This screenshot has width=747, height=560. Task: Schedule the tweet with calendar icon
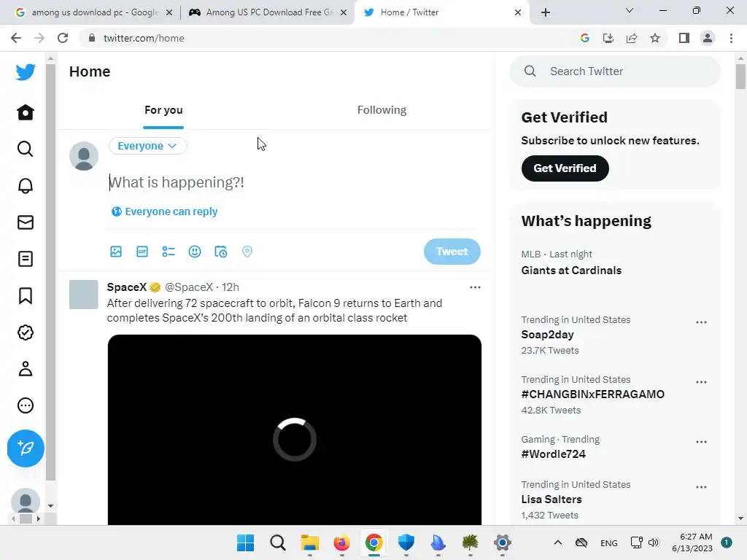tap(220, 252)
